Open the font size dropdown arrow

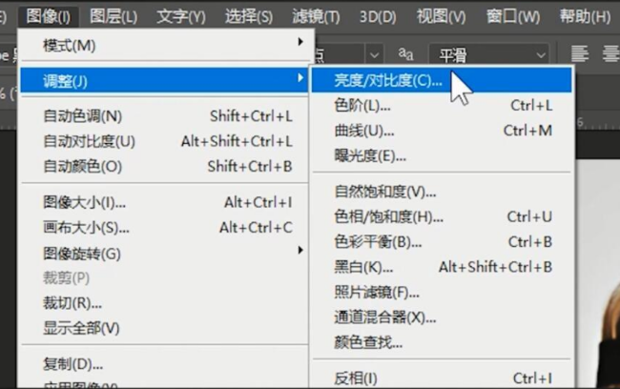tap(374, 55)
